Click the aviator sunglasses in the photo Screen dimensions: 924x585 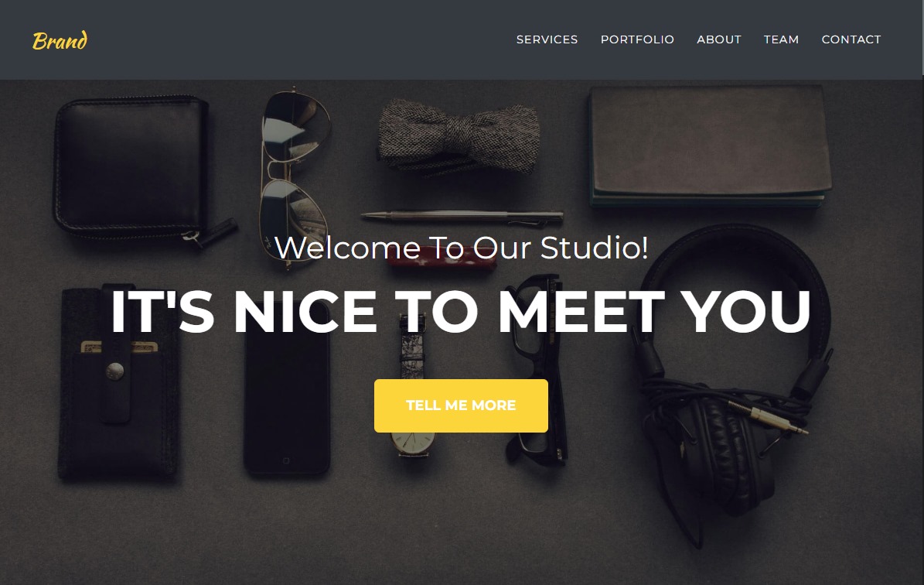point(295,177)
